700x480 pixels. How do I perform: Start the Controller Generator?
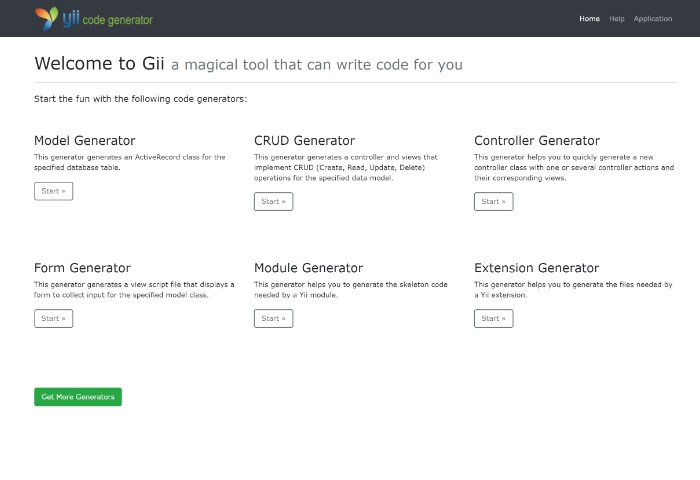(x=493, y=201)
